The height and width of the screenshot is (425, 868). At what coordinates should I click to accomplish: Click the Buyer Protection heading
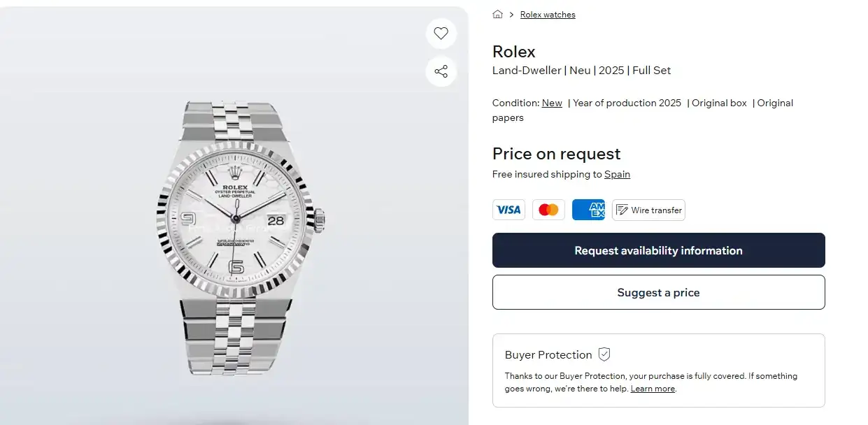click(548, 354)
